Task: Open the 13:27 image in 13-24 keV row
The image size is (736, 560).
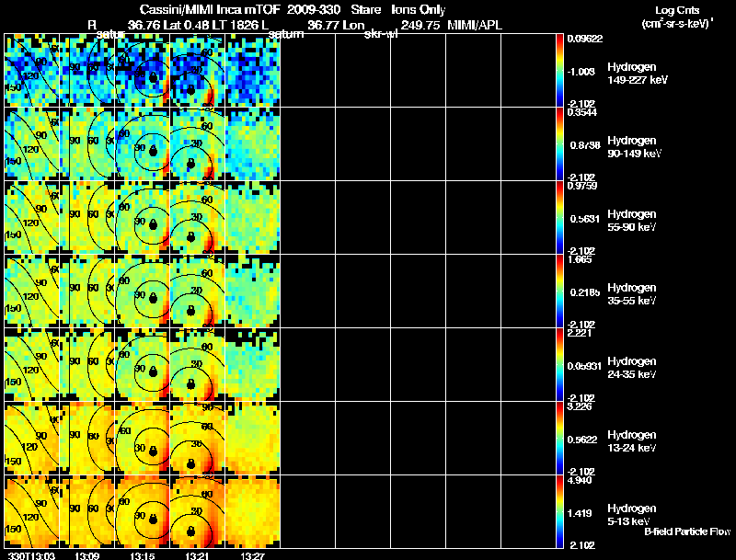Action: pos(253,439)
